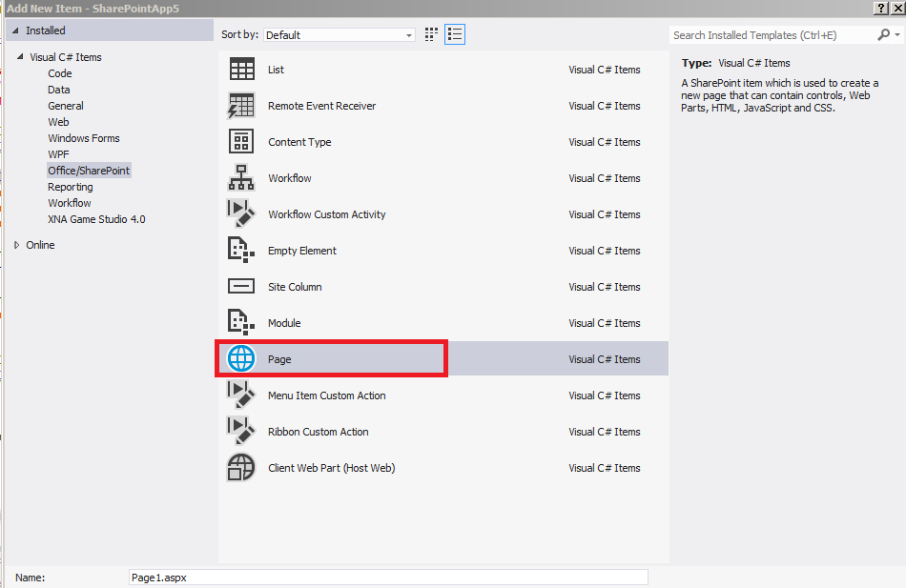Click the 'Page' template name

coord(279,359)
